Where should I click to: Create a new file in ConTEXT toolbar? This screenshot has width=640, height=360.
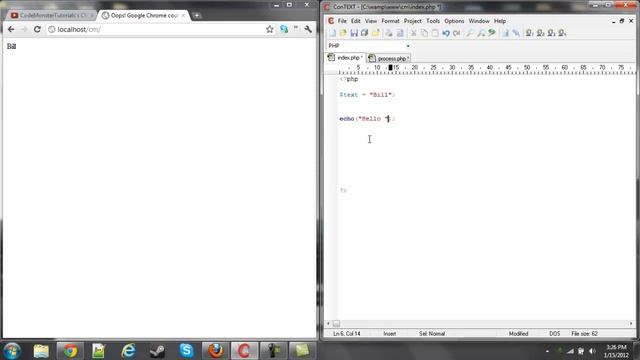(x=333, y=33)
